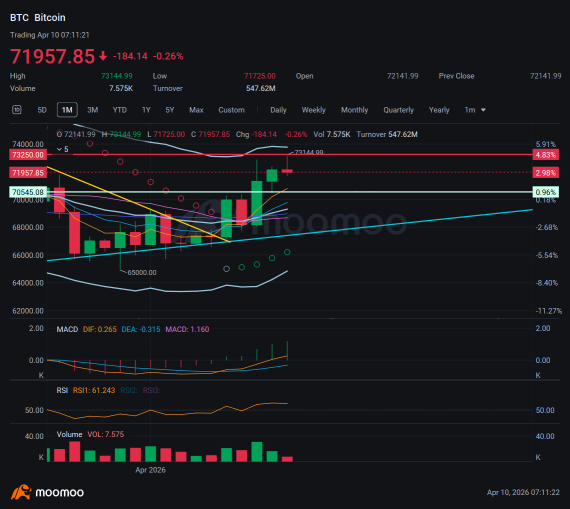Choose the YTD range
The height and width of the screenshot is (509, 570).
[120, 110]
